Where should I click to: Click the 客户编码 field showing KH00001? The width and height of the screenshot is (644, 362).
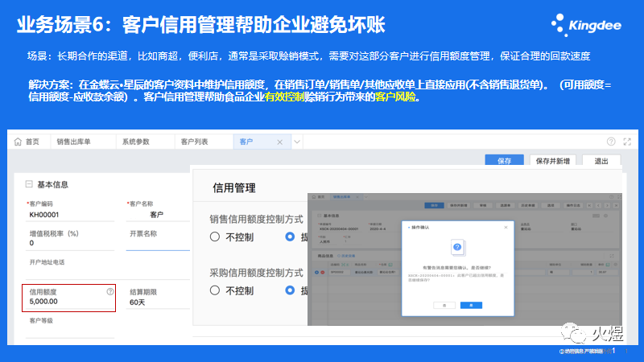[x=70, y=215]
